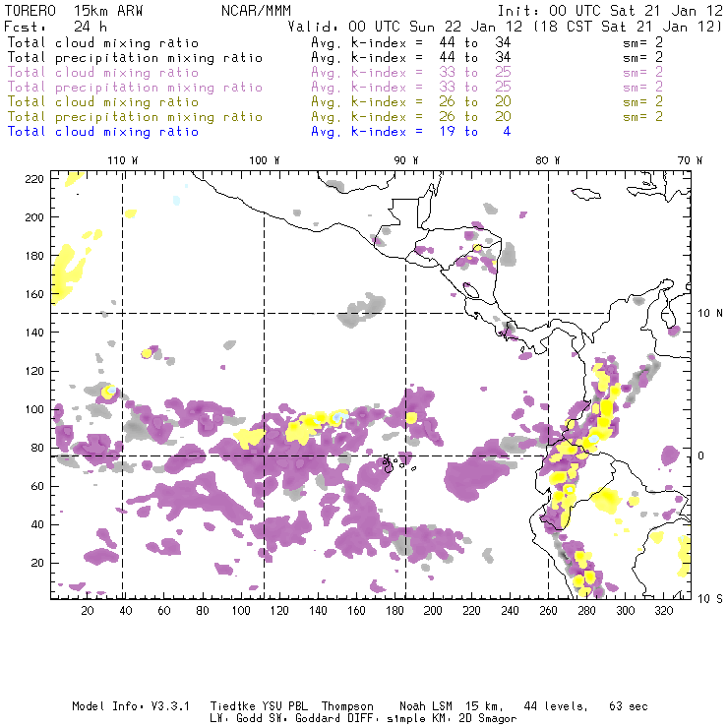Select the "Tiedtke" scheme label

coord(233,706)
